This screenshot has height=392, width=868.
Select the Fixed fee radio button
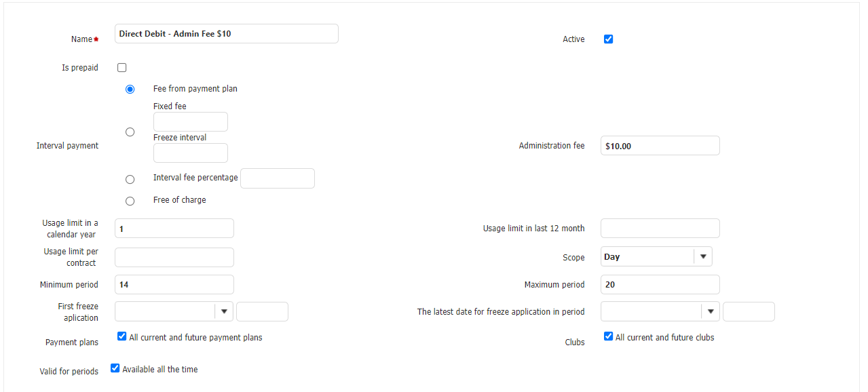(x=130, y=132)
